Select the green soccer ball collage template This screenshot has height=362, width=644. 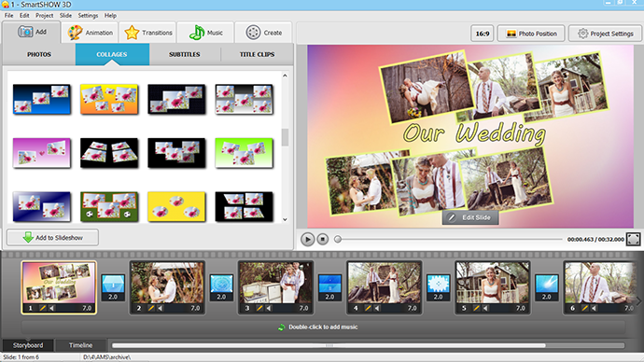point(109,206)
